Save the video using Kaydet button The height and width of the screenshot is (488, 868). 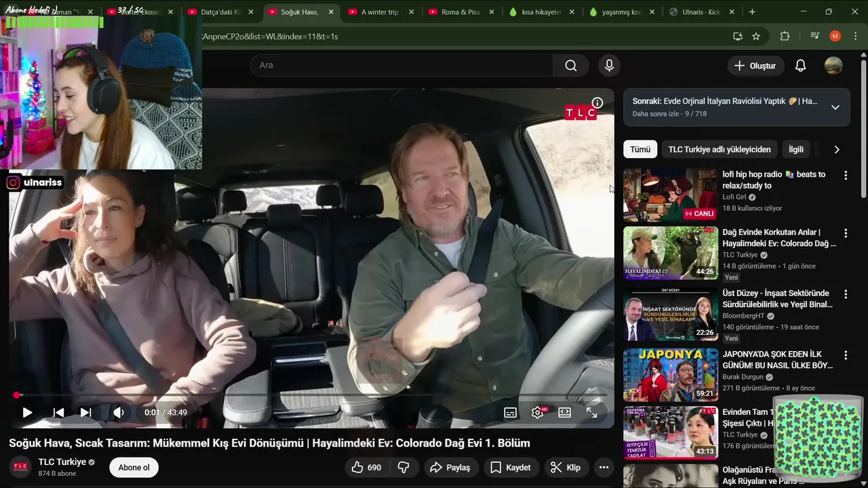(511, 468)
